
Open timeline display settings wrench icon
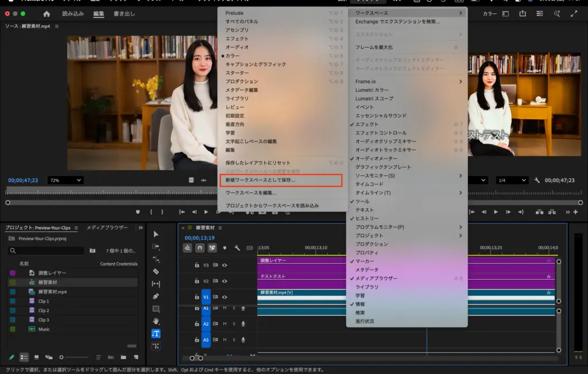(237, 248)
